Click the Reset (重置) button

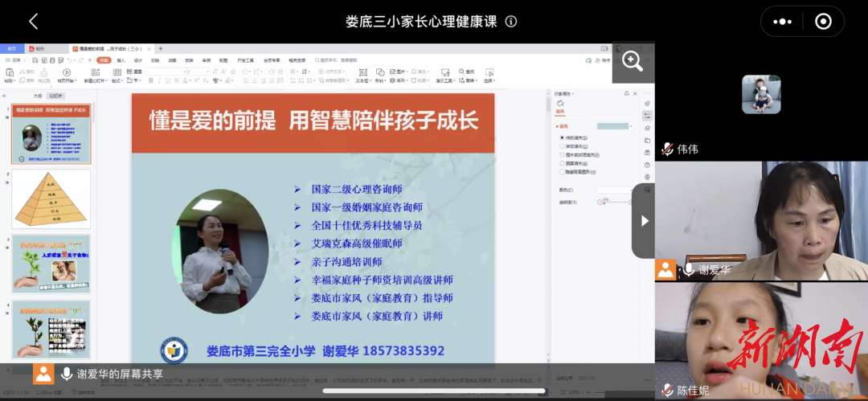click(x=134, y=72)
